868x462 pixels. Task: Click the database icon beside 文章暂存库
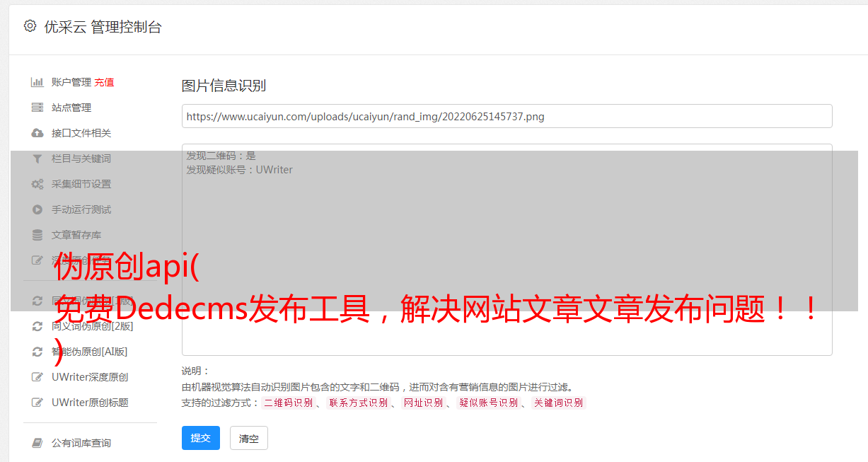coord(37,235)
